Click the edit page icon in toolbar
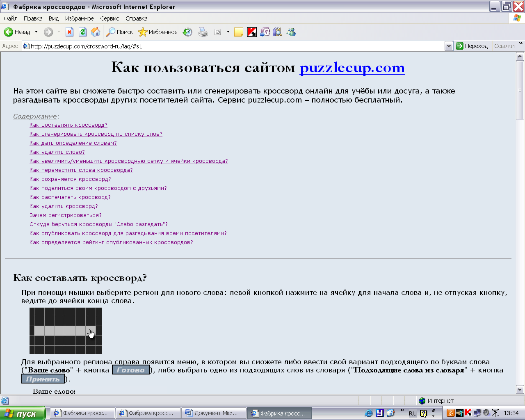Viewport: 525px width, 420px height. tap(218, 32)
